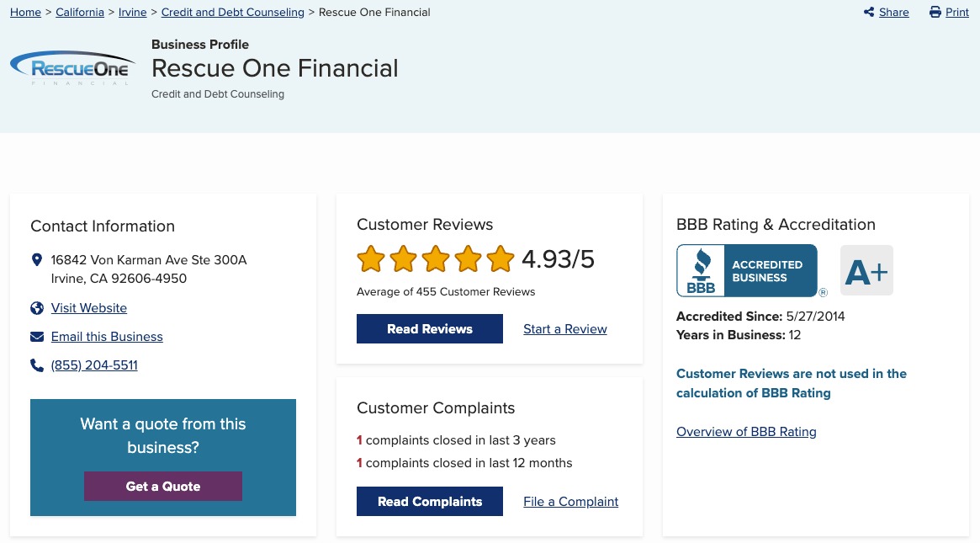The width and height of the screenshot is (980, 543).
Task: Click the map pin address icon
Action: [37, 260]
